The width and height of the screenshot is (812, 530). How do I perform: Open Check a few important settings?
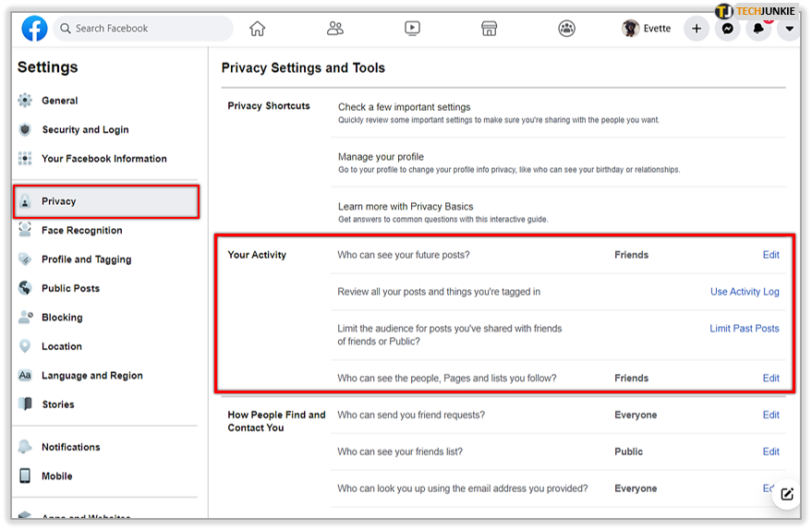[405, 107]
